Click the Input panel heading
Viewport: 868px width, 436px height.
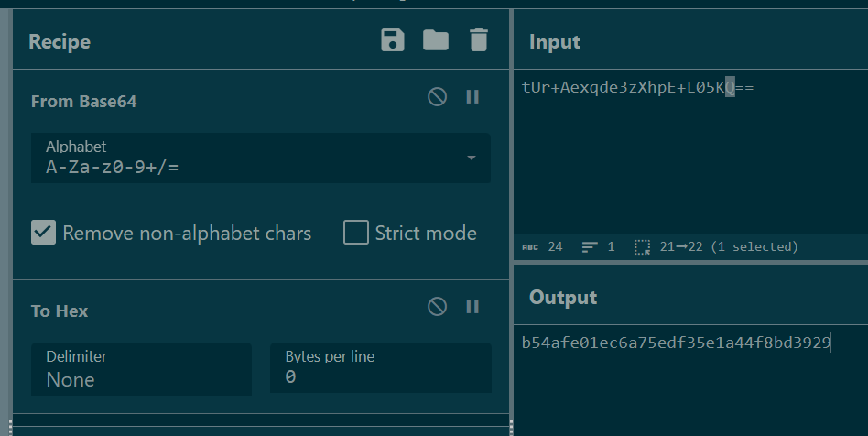pyautogui.click(x=555, y=41)
